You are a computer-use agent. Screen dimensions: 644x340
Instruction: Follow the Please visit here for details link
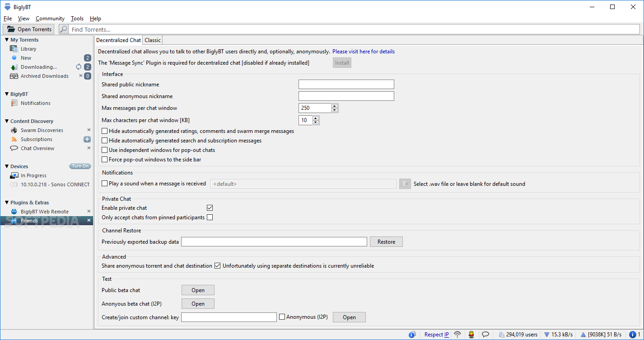[x=364, y=52]
